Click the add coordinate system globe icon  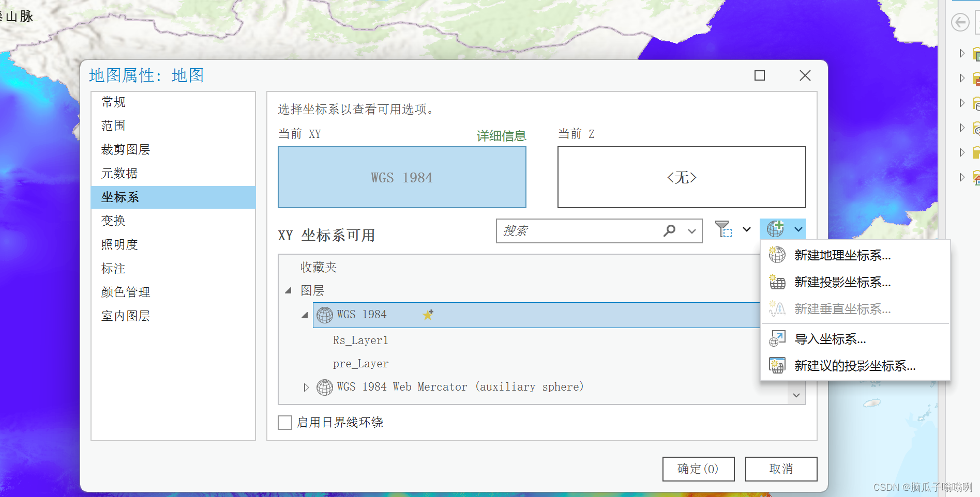(775, 229)
